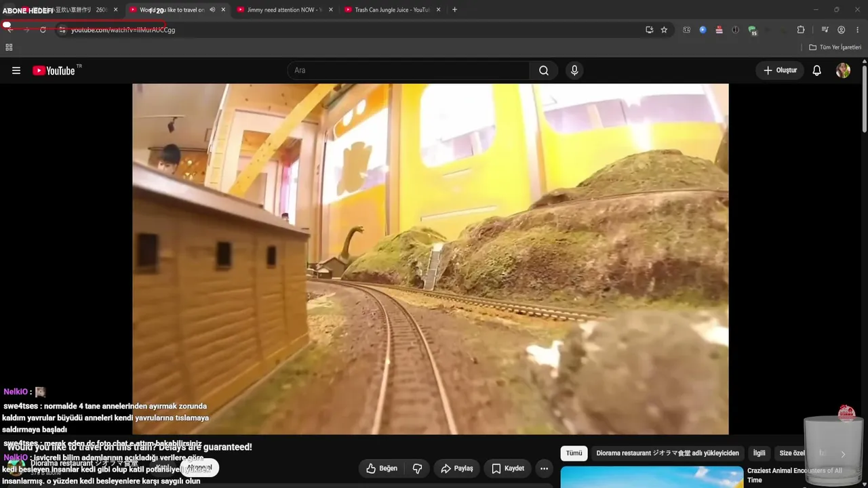Open the account avatar menu
The width and height of the screenshot is (868, 488).
click(x=843, y=70)
